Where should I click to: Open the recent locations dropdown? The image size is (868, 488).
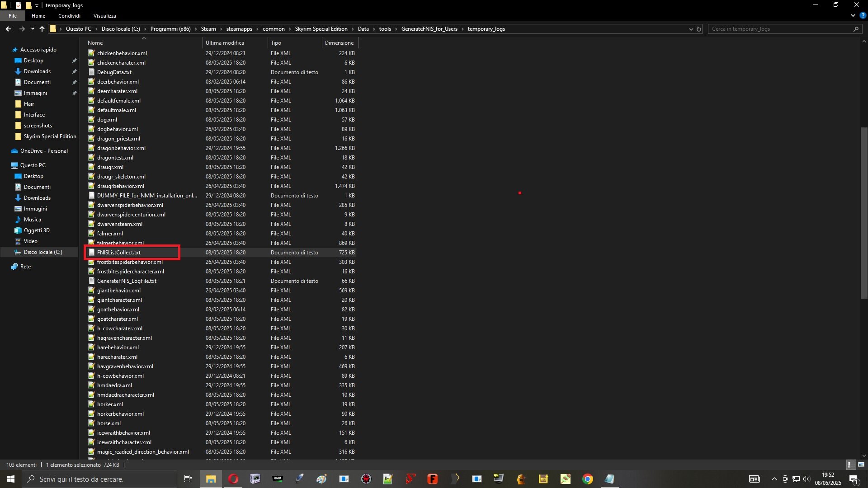[33, 29]
